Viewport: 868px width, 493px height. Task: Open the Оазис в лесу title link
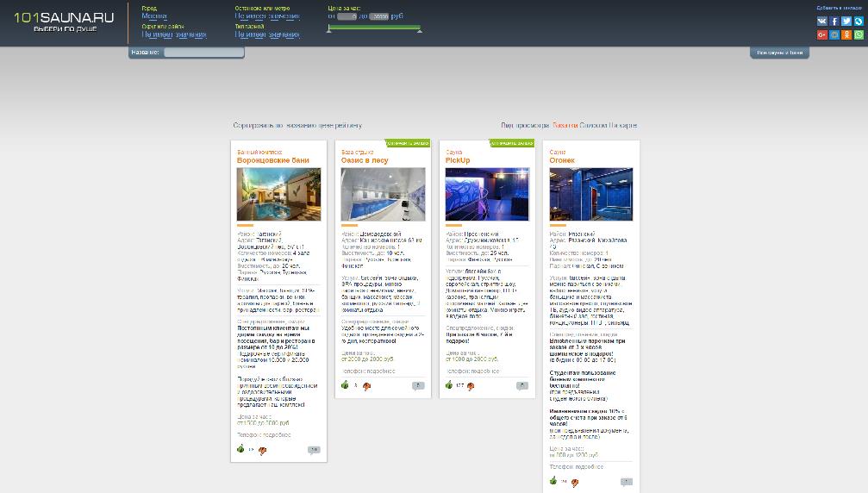point(365,160)
